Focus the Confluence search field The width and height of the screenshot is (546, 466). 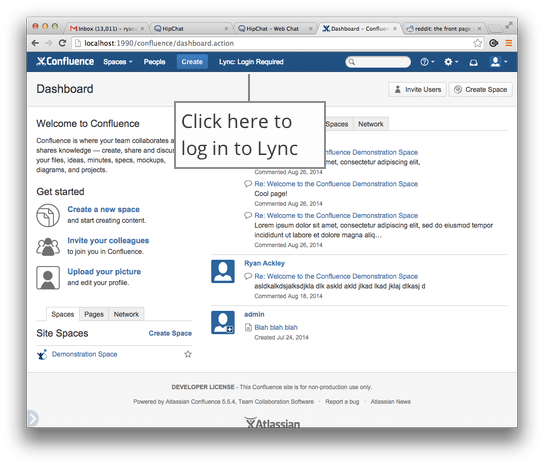point(378,62)
